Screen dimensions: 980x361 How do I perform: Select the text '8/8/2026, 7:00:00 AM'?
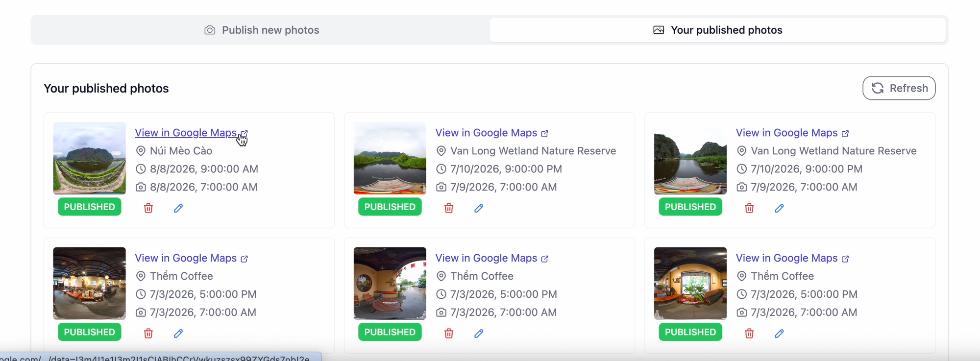(204, 187)
